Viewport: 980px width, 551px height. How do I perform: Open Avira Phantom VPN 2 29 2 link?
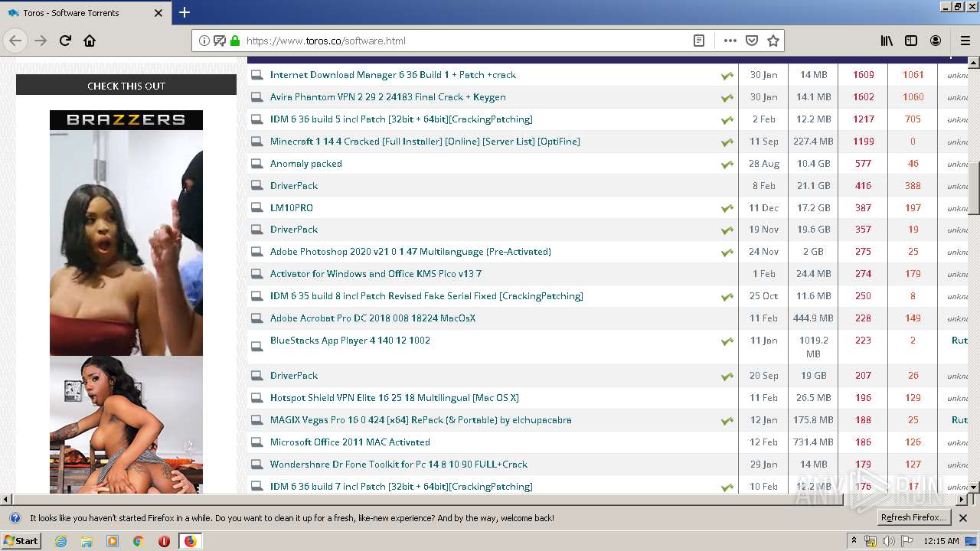click(387, 97)
